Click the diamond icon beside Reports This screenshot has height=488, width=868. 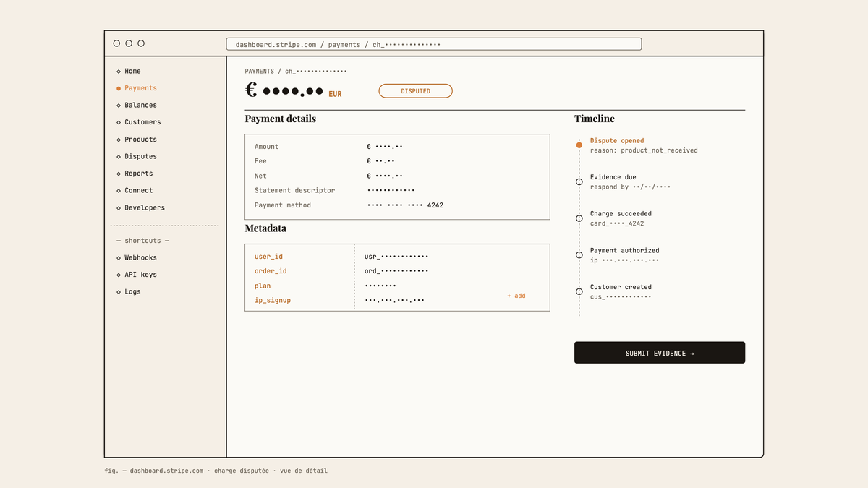click(119, 174)
